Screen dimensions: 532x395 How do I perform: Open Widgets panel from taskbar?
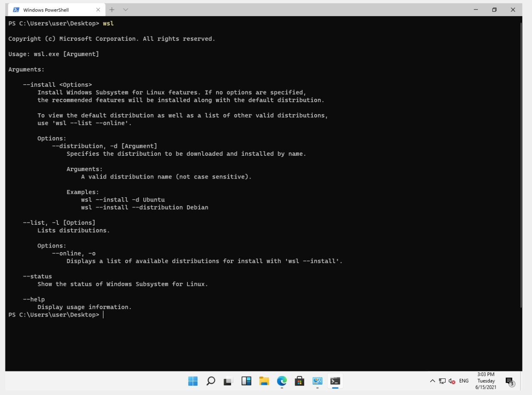coord(246,381)
